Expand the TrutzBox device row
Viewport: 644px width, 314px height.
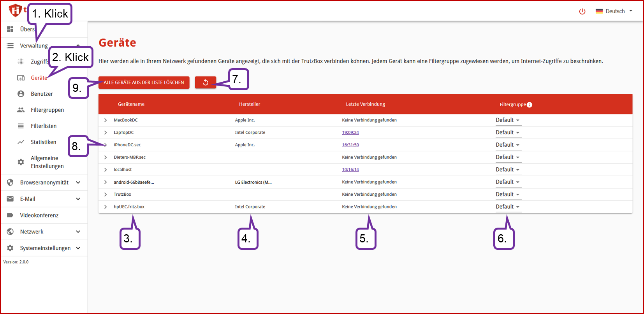pyautogui.click(x=106, y=194)
